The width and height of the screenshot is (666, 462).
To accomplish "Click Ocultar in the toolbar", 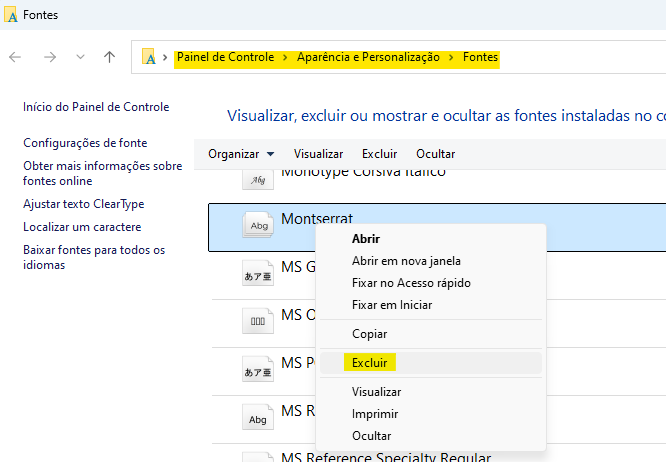I will point(436,154).
